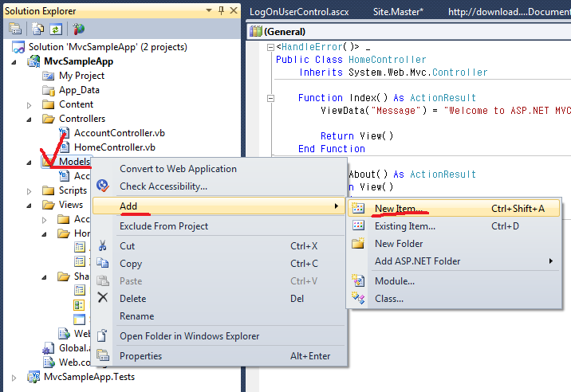
Task: Collapse the MvcSampleApp project node
Action: click(14, 62)
